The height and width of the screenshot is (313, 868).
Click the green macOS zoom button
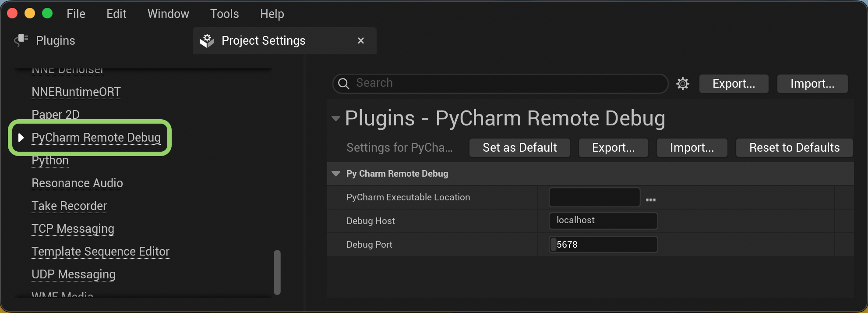(47, 13)
